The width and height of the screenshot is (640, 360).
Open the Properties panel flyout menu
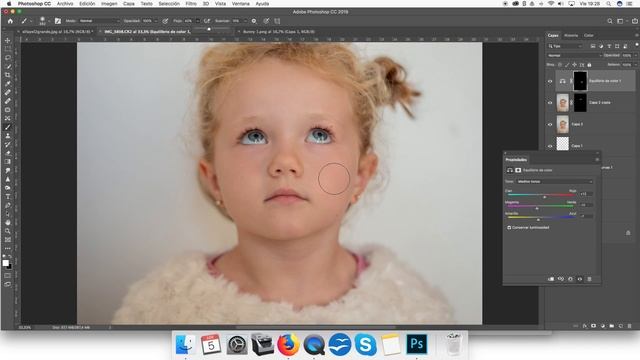(x=597, y=160)
